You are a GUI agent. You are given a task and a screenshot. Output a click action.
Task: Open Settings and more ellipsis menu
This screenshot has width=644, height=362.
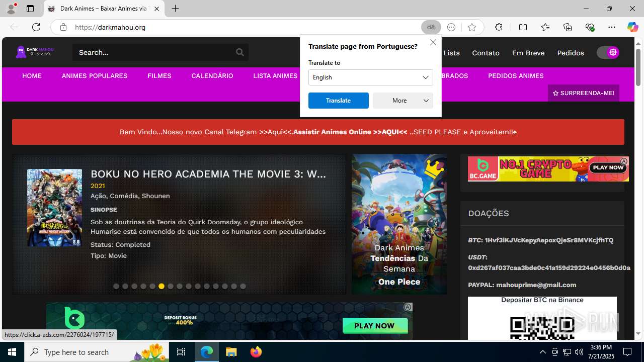[x=611, y=27]
